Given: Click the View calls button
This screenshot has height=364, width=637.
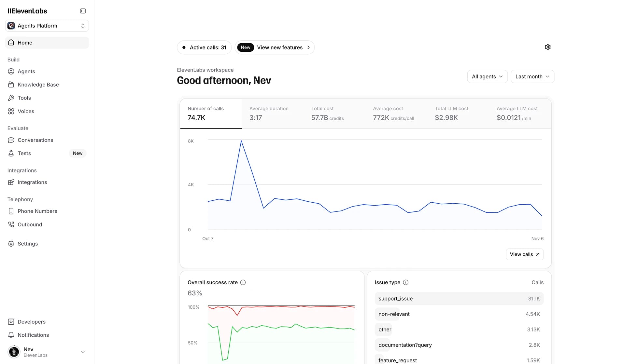Looking at the screenshot, I should [524, 254].
